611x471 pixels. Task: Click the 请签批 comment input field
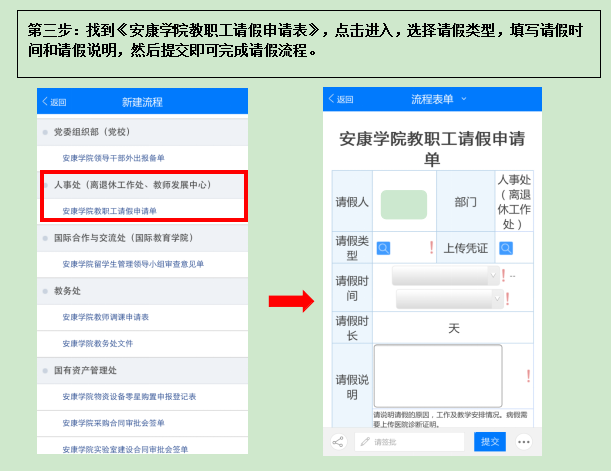[410, 441]
